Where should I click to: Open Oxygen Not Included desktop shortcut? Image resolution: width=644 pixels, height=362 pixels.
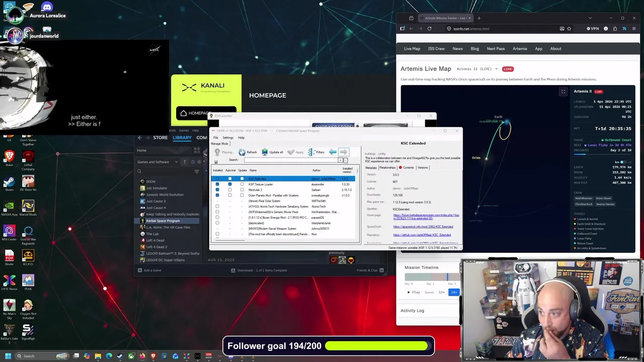point(28,309)
